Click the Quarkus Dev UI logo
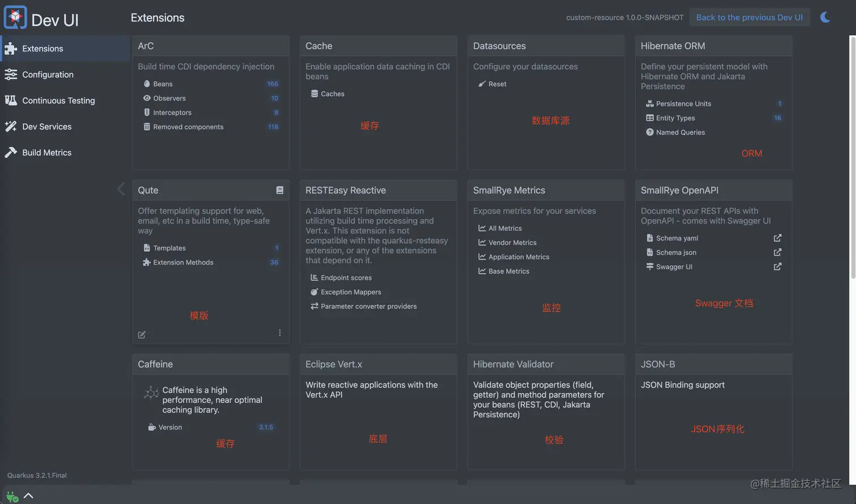This screenshot has height=504, width=856. tap(15, 18)
